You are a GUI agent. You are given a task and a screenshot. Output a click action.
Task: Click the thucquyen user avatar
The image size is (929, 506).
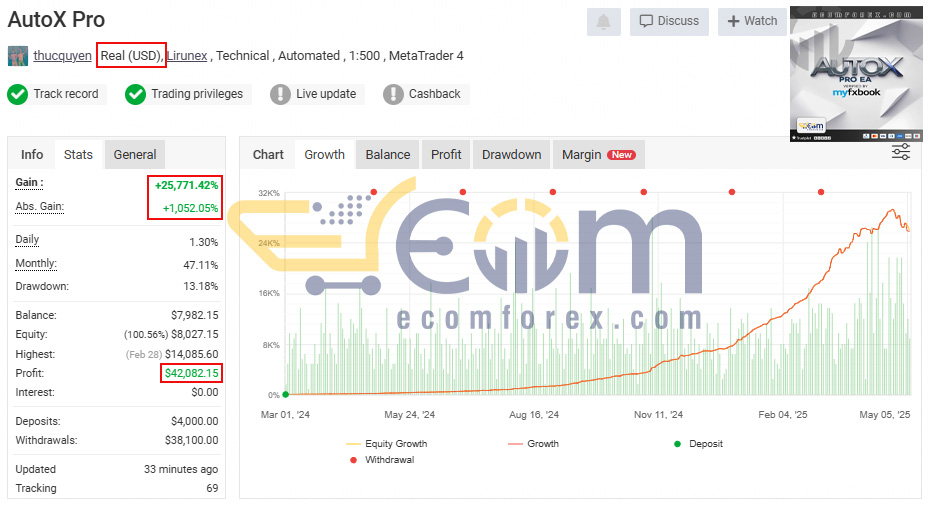tap(18, 56)
